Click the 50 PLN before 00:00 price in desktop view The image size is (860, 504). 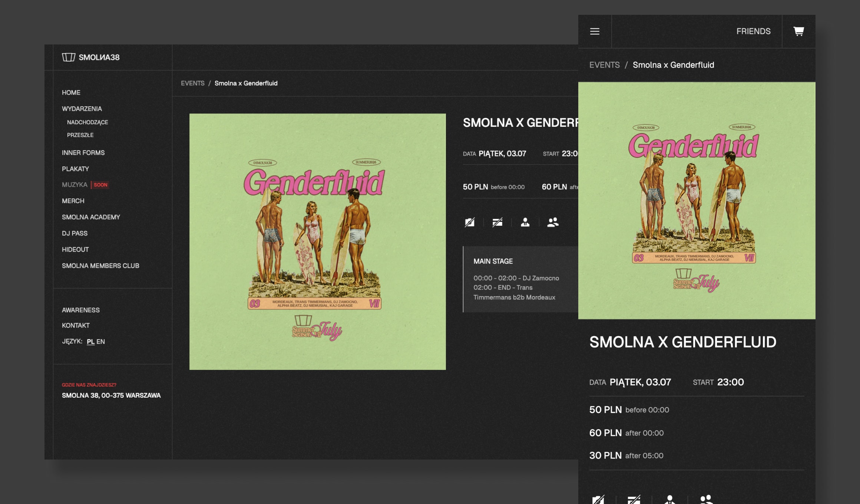pyautogui.click(x=494, y=187)
